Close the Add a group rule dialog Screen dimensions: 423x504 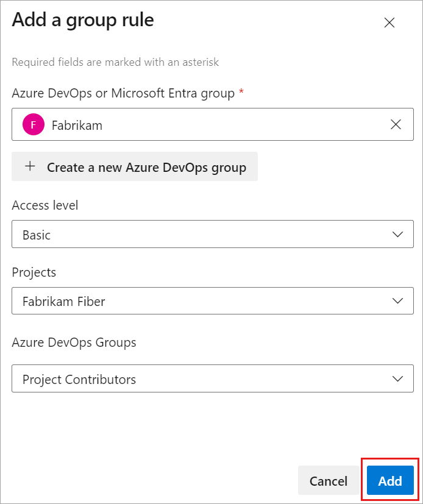pos(389,23)
